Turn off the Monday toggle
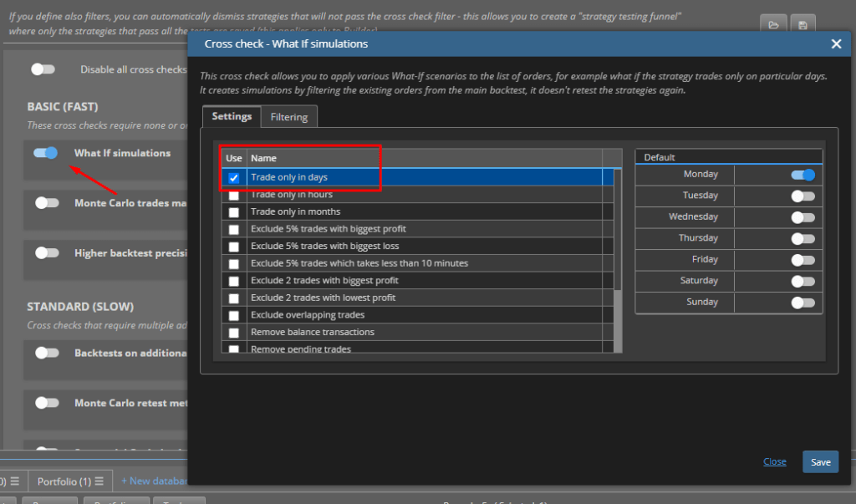 (x=802, y=175)
